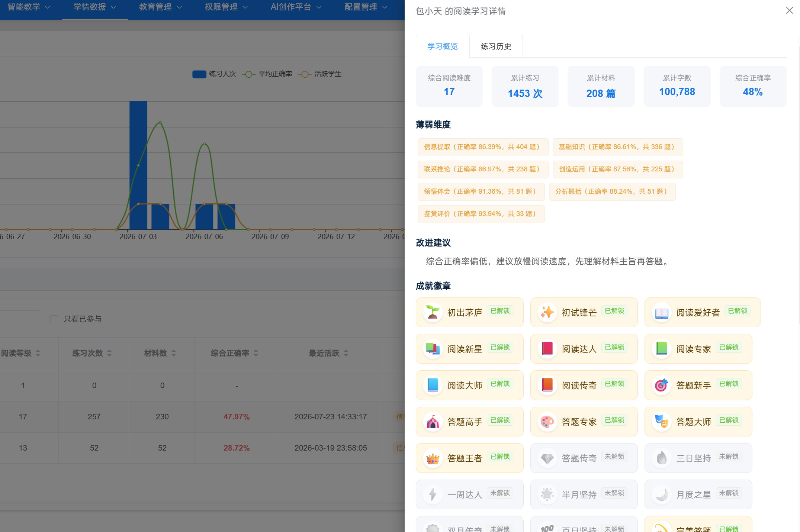The width and height of the screenshot is (800, 532).
Task: Click the target icon of 答题新手 badge
Action: [662, 385]
